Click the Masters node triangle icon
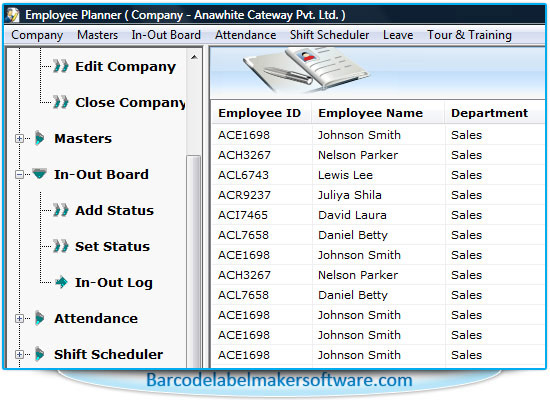 pyautogui.click(x=40, y=138)
